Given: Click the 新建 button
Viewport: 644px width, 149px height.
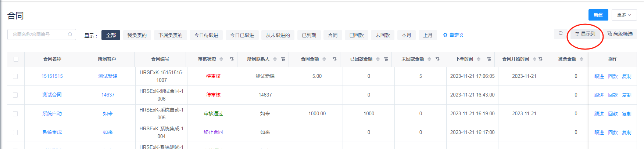Looking at the screenshot, I should click(598, 15).
